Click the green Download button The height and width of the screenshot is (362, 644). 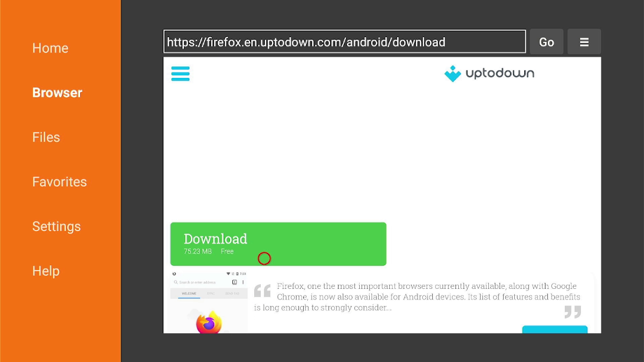(278, 244)
